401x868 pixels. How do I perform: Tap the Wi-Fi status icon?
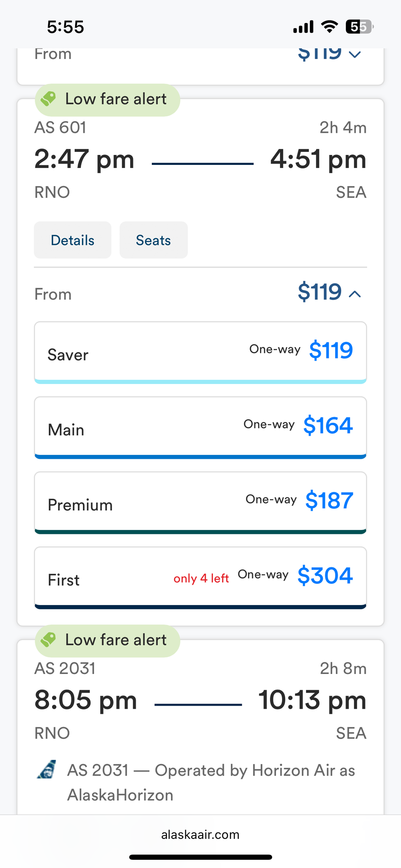click(x=329, y=27)
